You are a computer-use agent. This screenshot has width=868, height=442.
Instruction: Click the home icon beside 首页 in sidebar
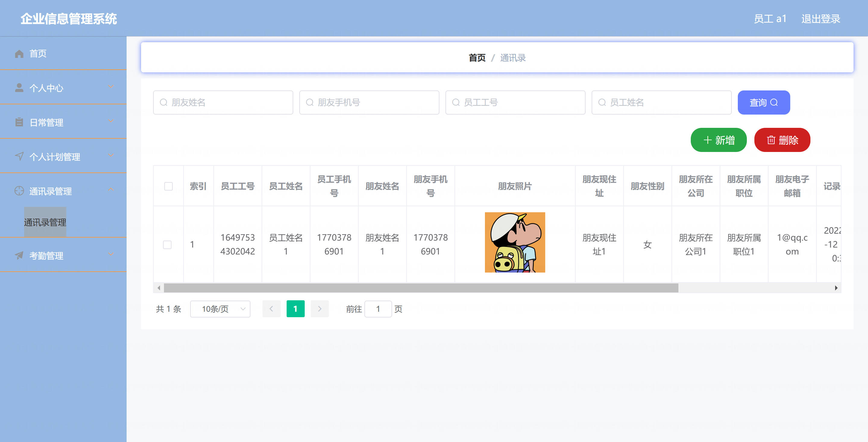(19, 54)
